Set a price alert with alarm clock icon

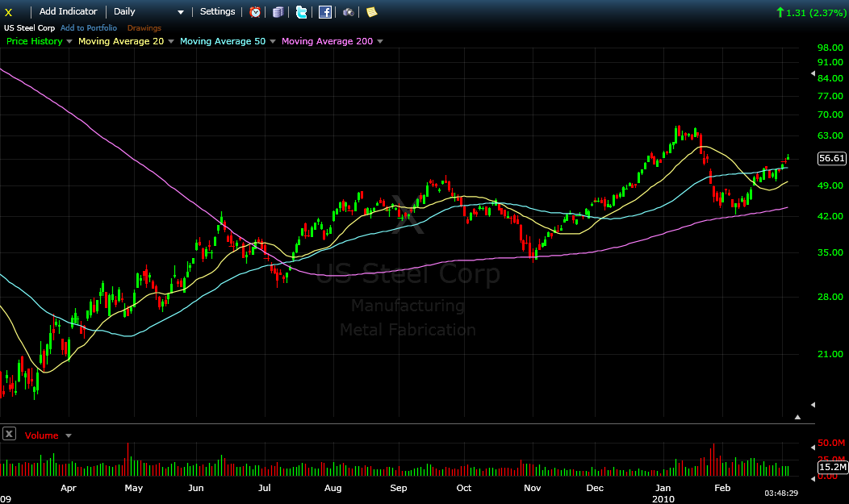(x=255, y=12)
